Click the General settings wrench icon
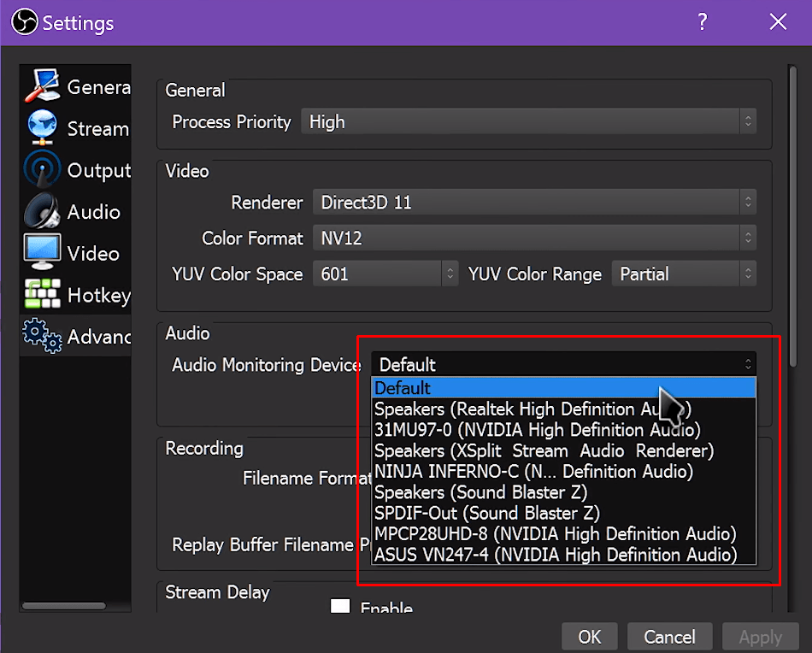Image resolution: width=812 pixels, height=653 pixels. tap(41, 87)
